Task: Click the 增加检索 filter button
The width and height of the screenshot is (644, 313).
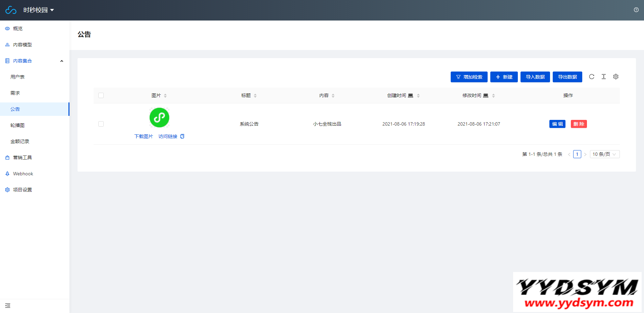Action: (469, 77)
